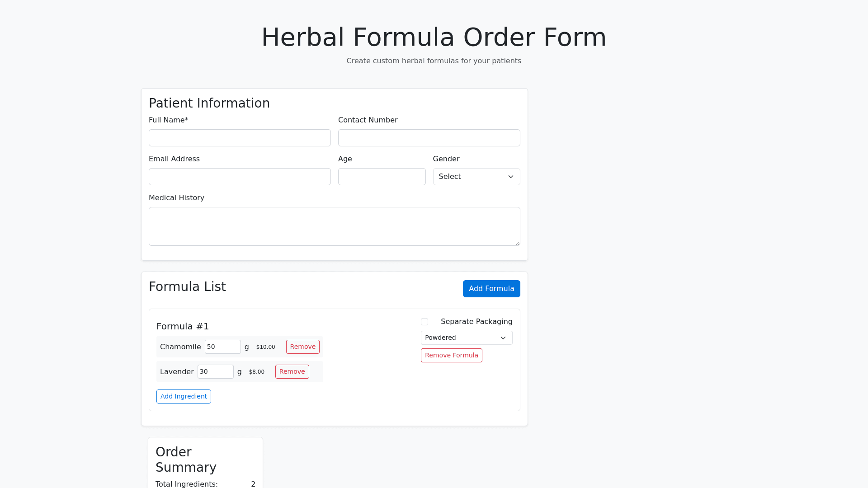Select the Email Address input
868x488 pixels.
[240, 177]
